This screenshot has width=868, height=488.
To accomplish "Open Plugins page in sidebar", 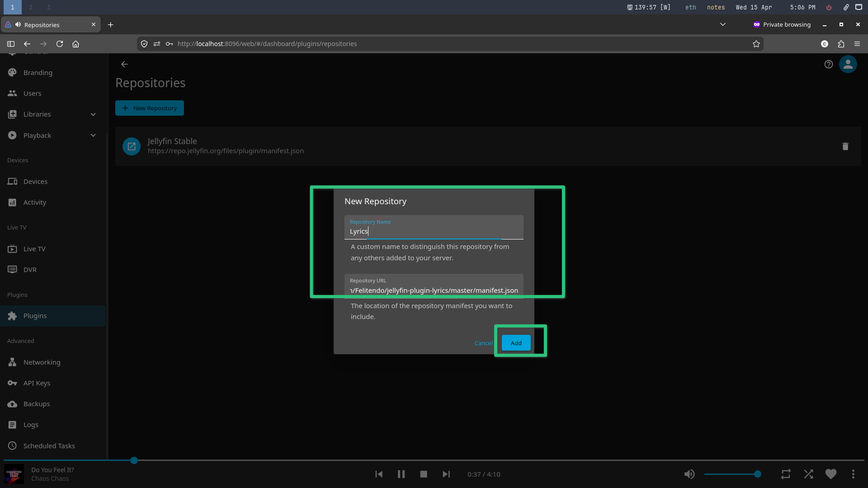I will (53, 316).
